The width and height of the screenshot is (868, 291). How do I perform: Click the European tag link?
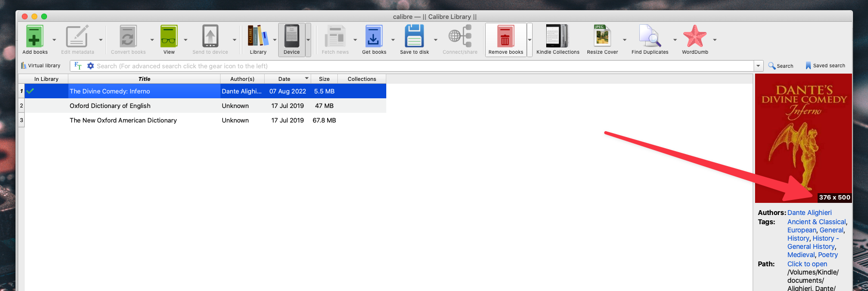(802, 230)
